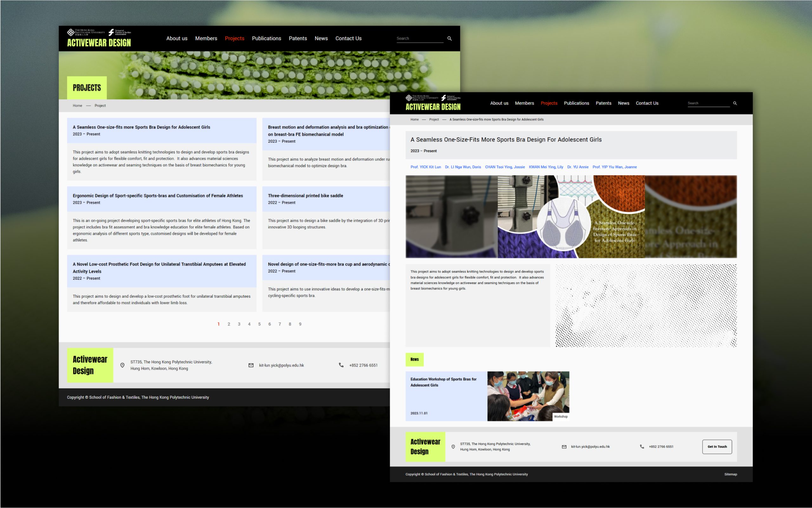Go to page 9 of projects
This screenshot has height=508, width=812.
pos(300,324)
